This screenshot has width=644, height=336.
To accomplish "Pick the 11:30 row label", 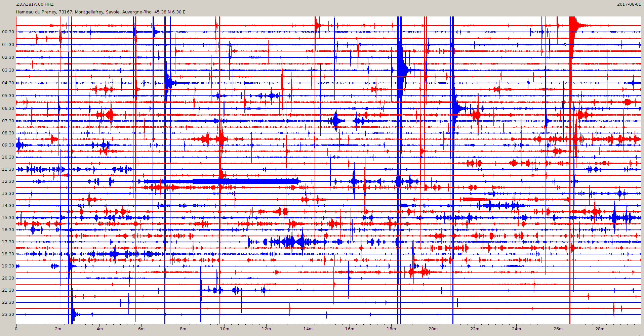I will pyautogui.click(x=8, y=169).
